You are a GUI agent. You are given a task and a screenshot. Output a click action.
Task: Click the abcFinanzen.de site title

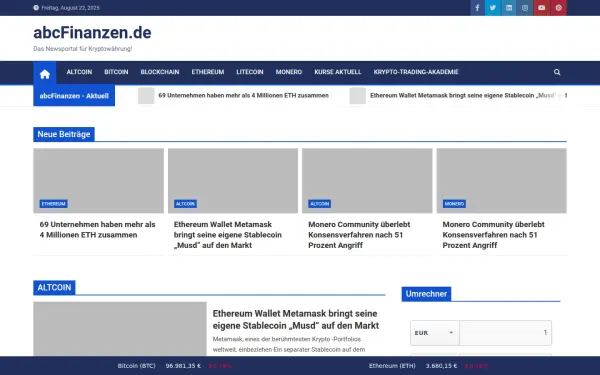click(92, 33)
